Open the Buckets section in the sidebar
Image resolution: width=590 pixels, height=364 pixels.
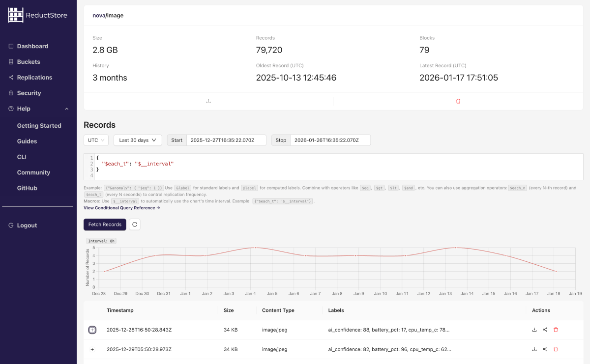pyautogui.click(x=28, y=61)
